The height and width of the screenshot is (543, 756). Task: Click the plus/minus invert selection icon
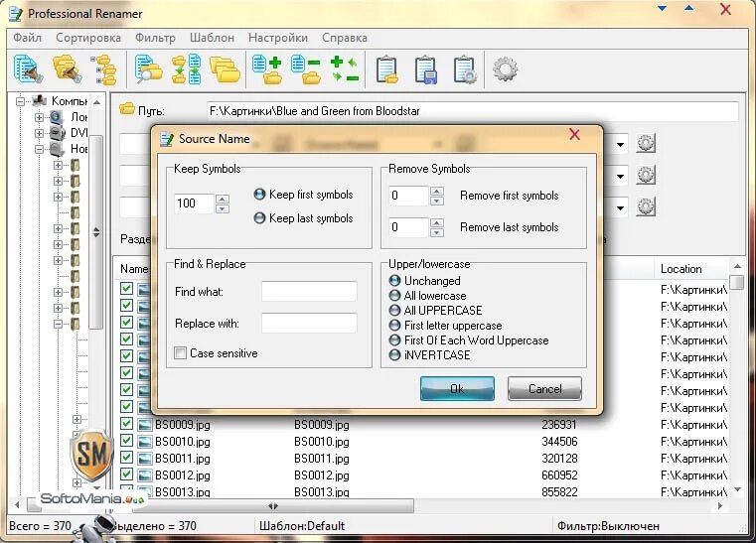click(345, 68)
